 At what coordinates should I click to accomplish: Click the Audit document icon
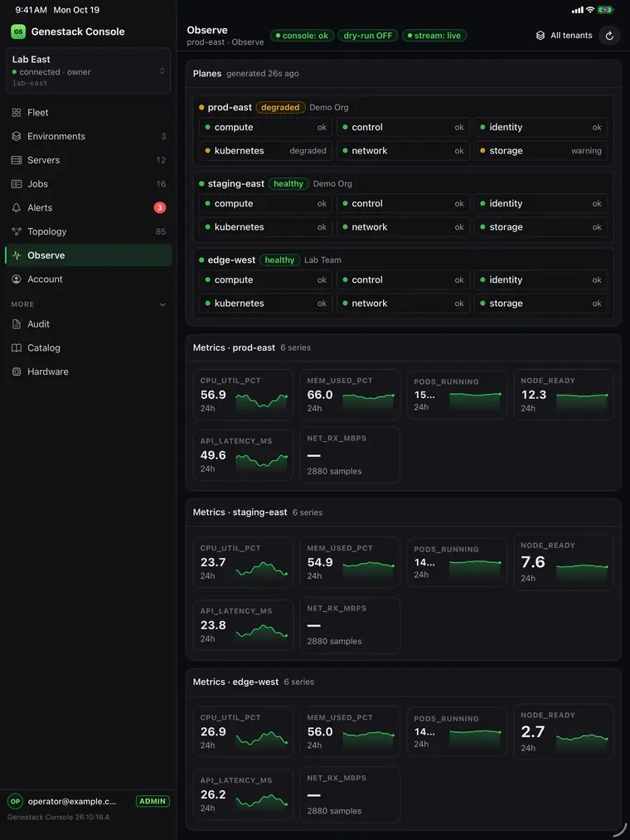[x=17, y=324]
